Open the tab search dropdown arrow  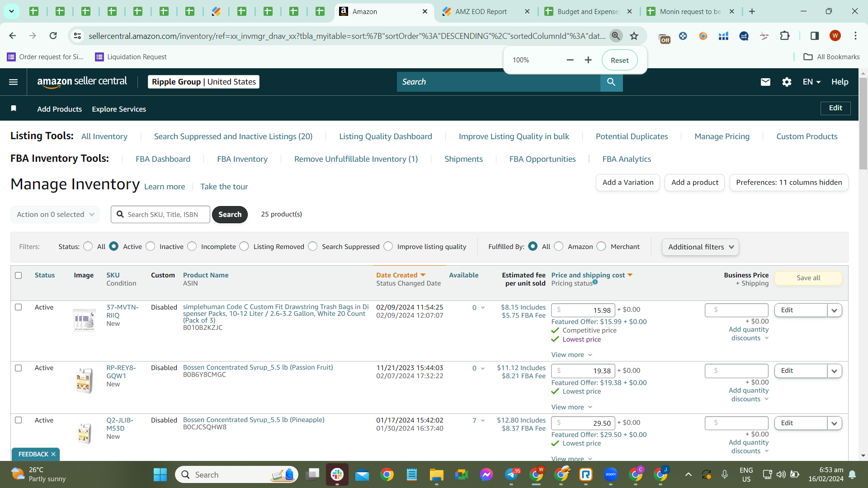11,11
